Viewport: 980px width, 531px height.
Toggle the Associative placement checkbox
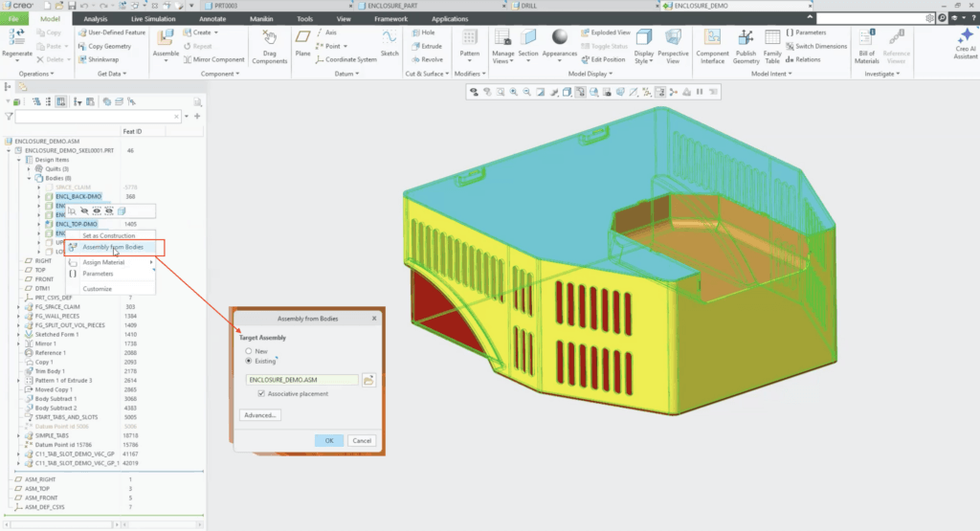click(261, 393)
